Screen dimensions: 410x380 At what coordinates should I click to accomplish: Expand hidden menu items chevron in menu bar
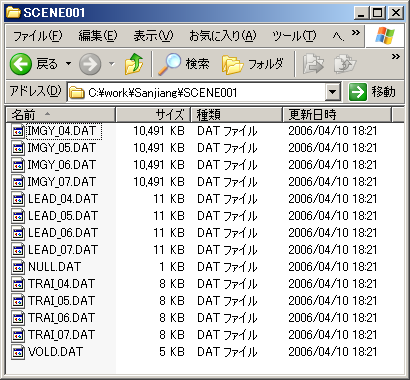pos(356,33)
